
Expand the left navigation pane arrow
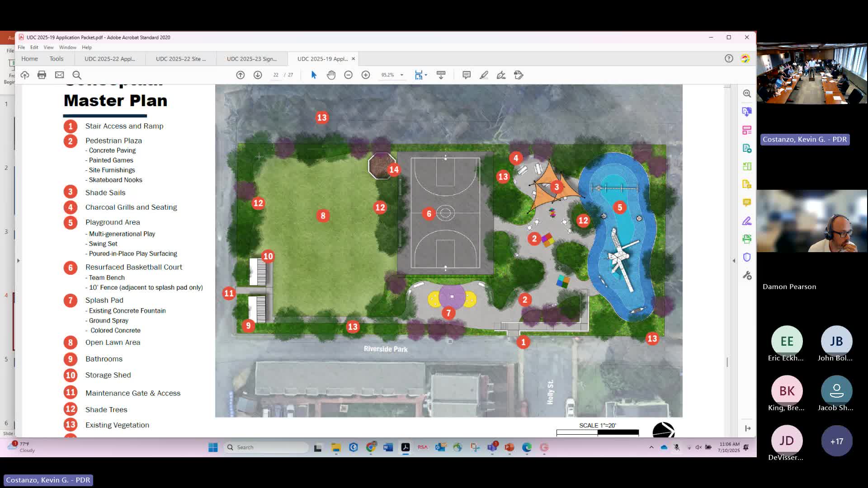click(x=19, y=261)
